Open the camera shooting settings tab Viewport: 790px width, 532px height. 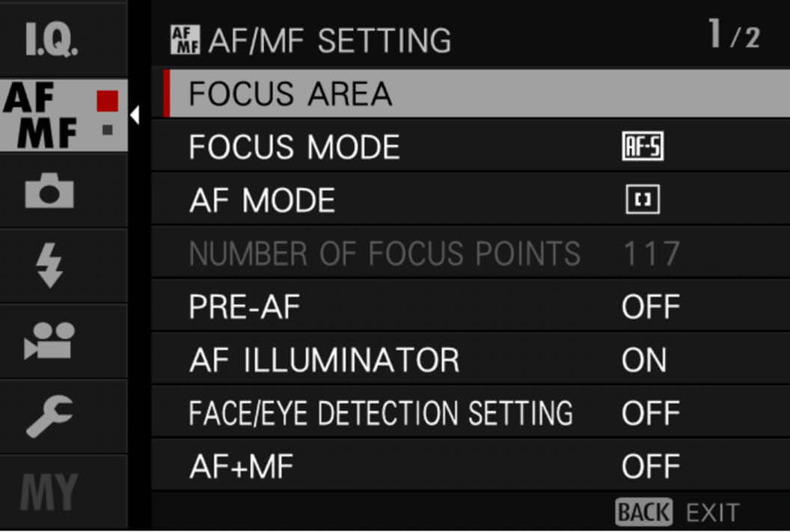49,191
